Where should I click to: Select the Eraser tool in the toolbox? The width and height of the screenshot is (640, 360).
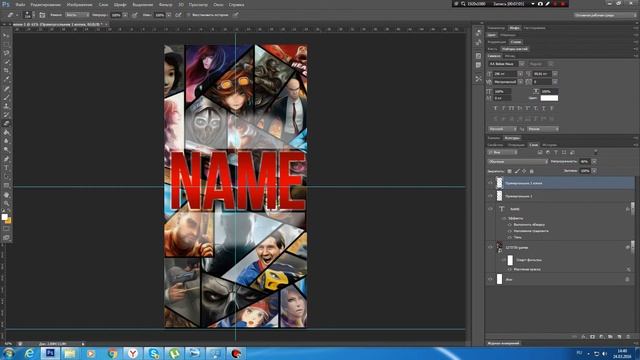click(6, 123)
